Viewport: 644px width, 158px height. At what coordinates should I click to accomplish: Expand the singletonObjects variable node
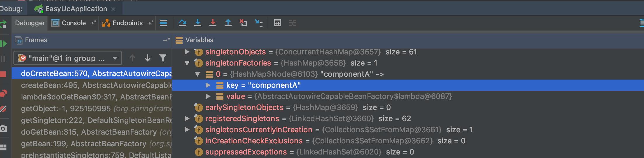tap(187, 52)
